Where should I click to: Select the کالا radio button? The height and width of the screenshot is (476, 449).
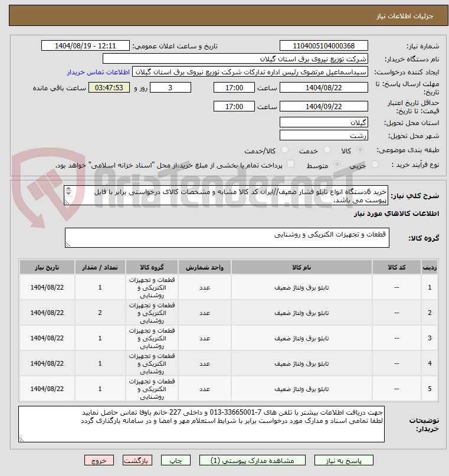(x=360, y=150)
